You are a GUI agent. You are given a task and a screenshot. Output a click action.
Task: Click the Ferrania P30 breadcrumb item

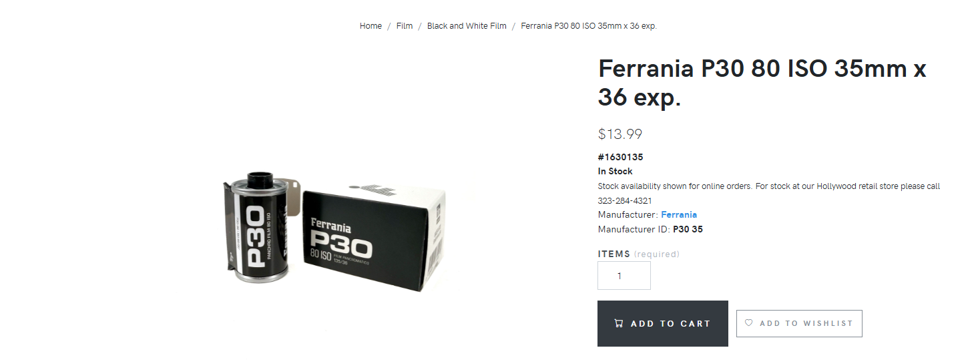point(589,26)
